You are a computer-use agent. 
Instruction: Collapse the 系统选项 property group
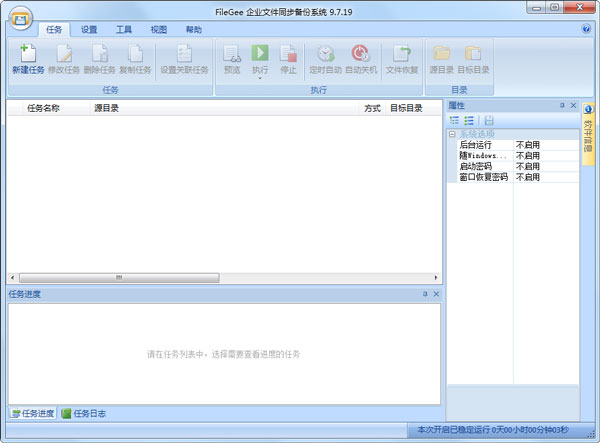click(x=452, y=134)
